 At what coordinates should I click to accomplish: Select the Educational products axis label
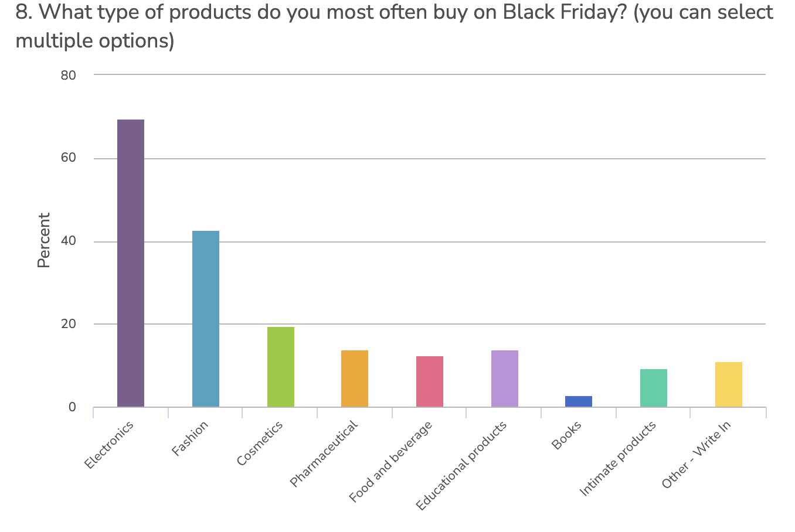[x=461, y=466]
